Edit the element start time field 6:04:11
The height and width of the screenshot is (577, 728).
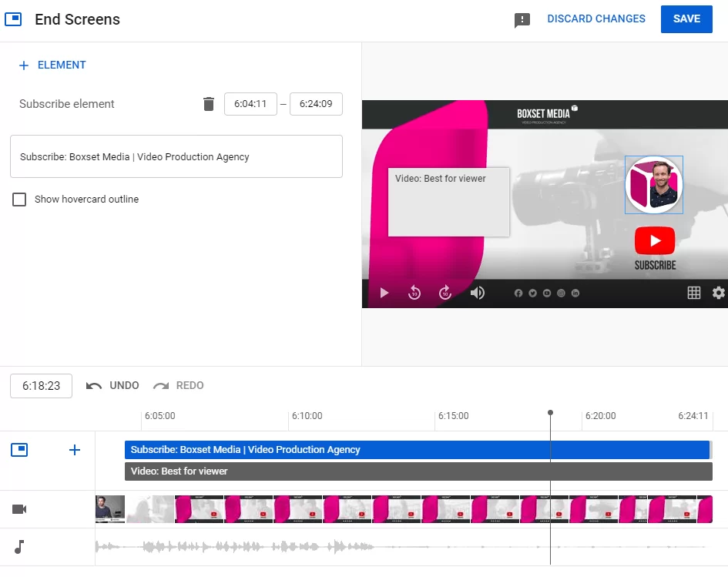pos(250,104)
